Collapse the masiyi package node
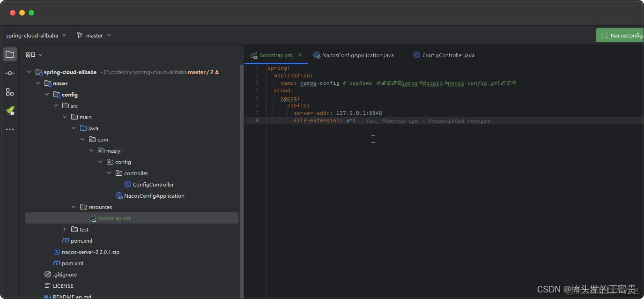Viewport: 644px width, 299px height. pyautogui.click(x=91, y=150)
